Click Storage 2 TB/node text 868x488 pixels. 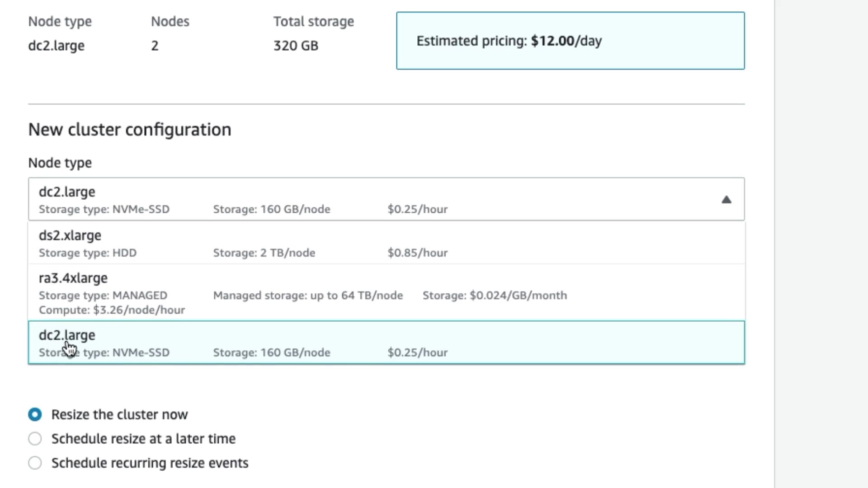(x=264, y=253)
